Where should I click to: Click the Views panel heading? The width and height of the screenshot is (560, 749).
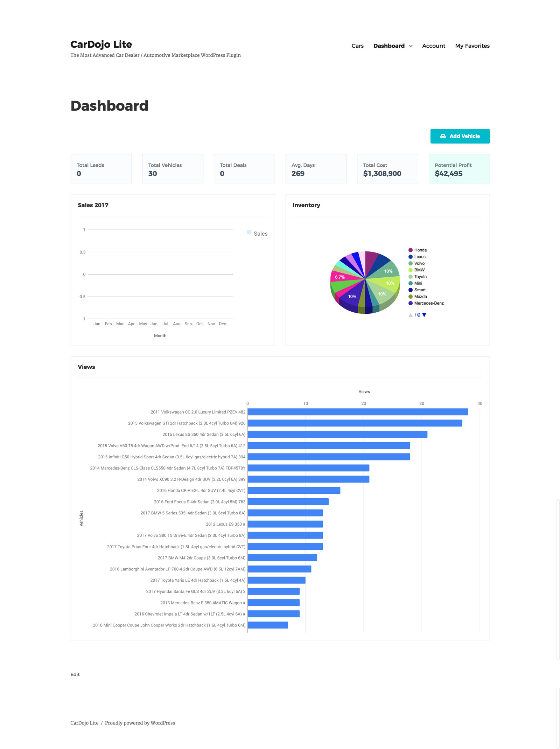coord(86,367)
